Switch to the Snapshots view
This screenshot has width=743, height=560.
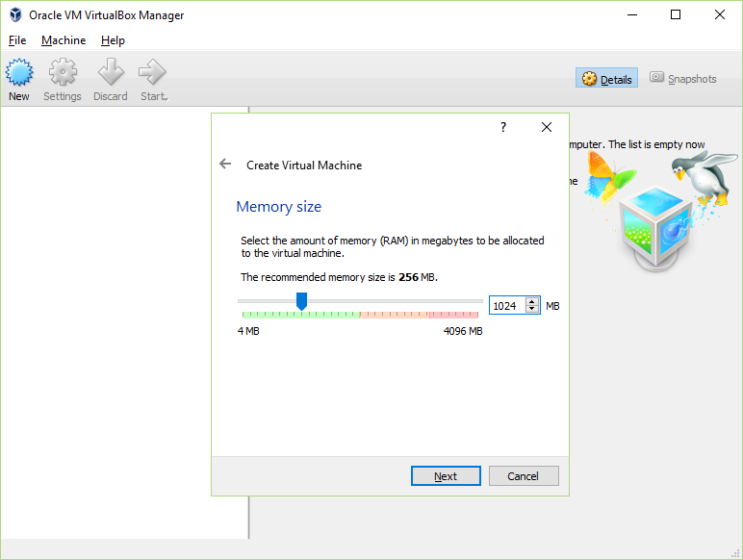point(682,78)
